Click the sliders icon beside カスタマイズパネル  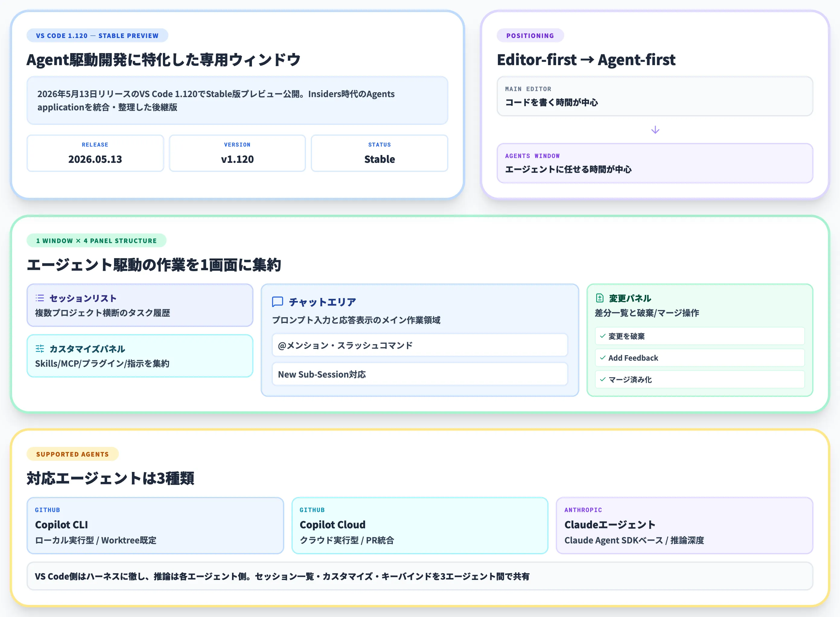pos(40,349)
